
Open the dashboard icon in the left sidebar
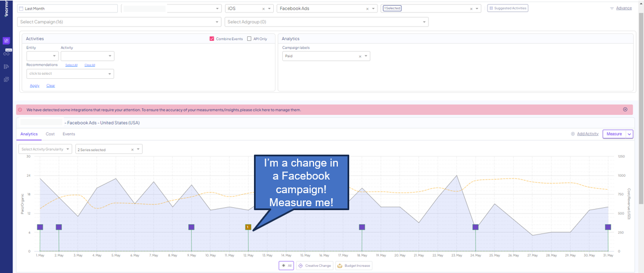click(x=6, y=41)
